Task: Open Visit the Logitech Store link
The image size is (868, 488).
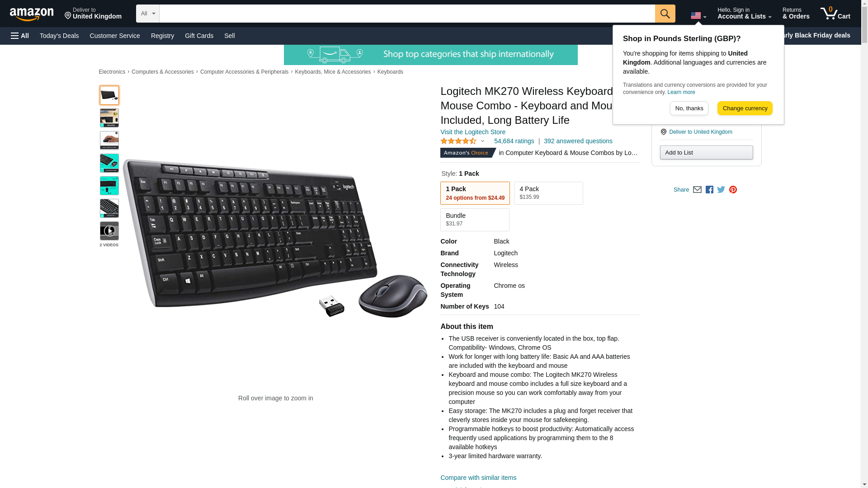Action: (472, 132)
